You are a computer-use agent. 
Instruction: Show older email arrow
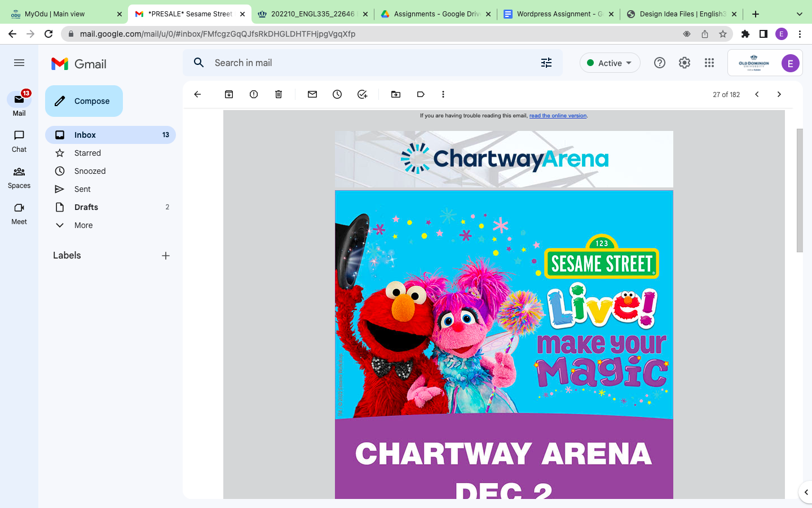click(x=779, y=94)
